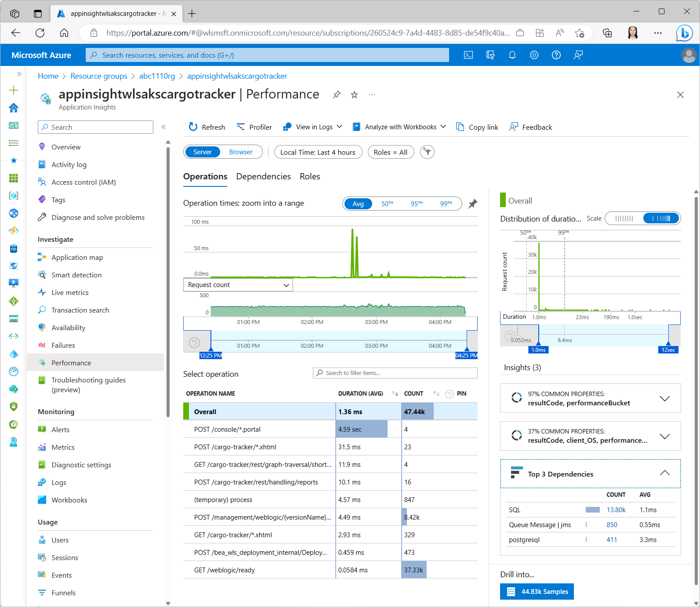Open Analyze with Workbooks dropdown
Viewport: 700px width, 608px height.
click(399, 127)
